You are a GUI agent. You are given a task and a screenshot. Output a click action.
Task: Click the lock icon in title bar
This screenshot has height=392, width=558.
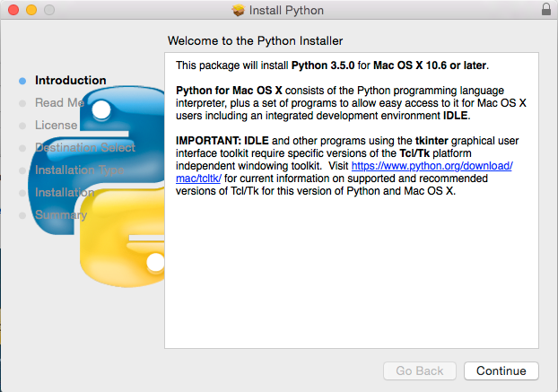[546, 10]
